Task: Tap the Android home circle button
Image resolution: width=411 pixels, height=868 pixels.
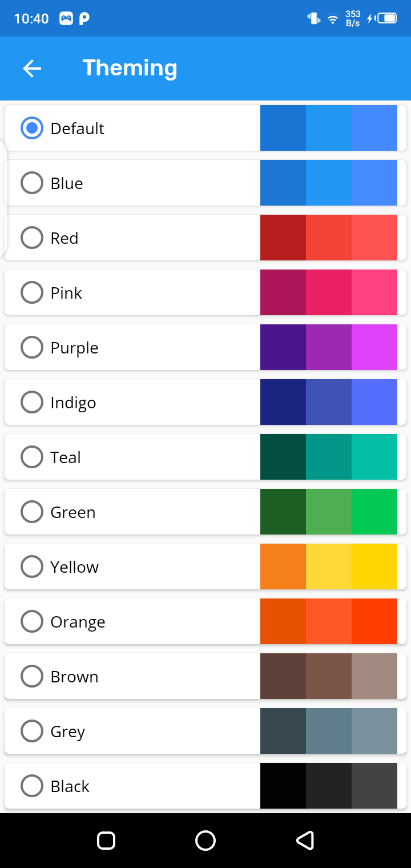Action: click(x=205, y=841)
